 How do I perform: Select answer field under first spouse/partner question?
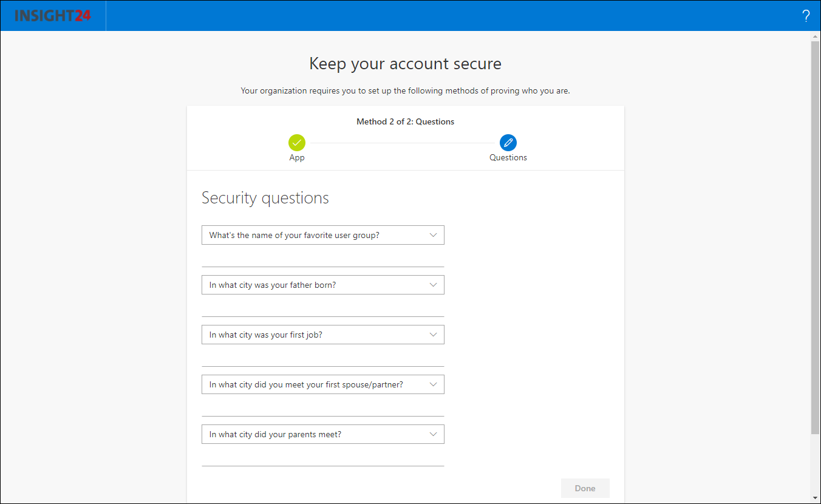coord(322,408)
